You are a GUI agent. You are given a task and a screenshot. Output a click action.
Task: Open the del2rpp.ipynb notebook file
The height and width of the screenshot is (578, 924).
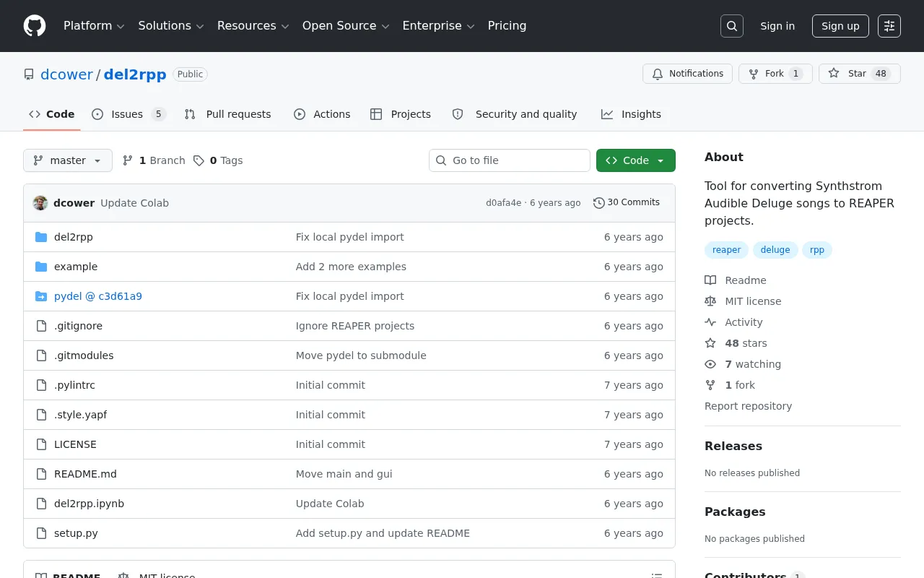(x=89, y=504)
